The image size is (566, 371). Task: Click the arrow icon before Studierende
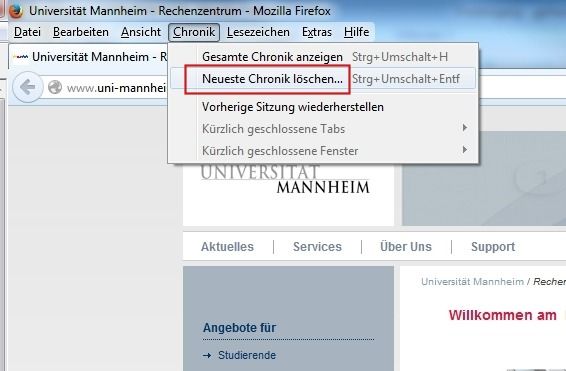click(x=207, y=355)
